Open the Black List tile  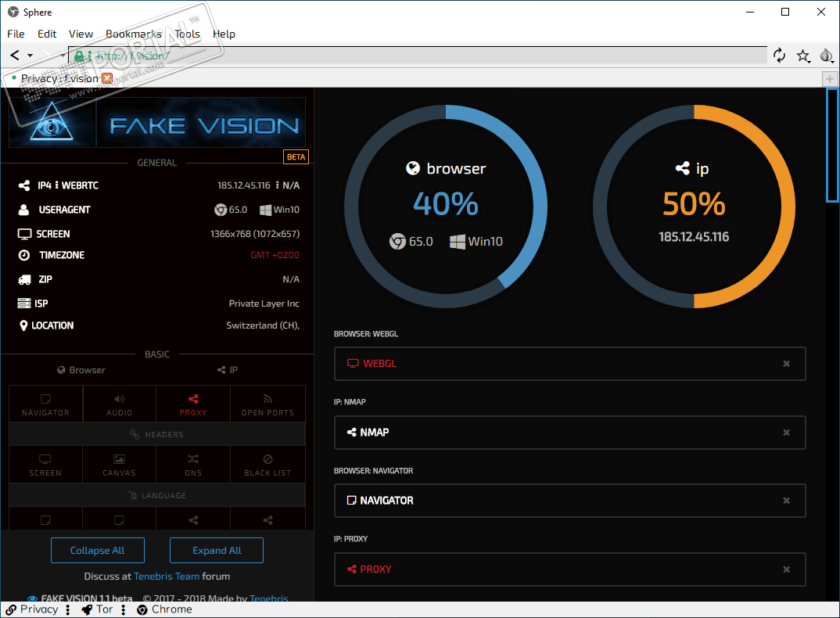pos(267,465)
